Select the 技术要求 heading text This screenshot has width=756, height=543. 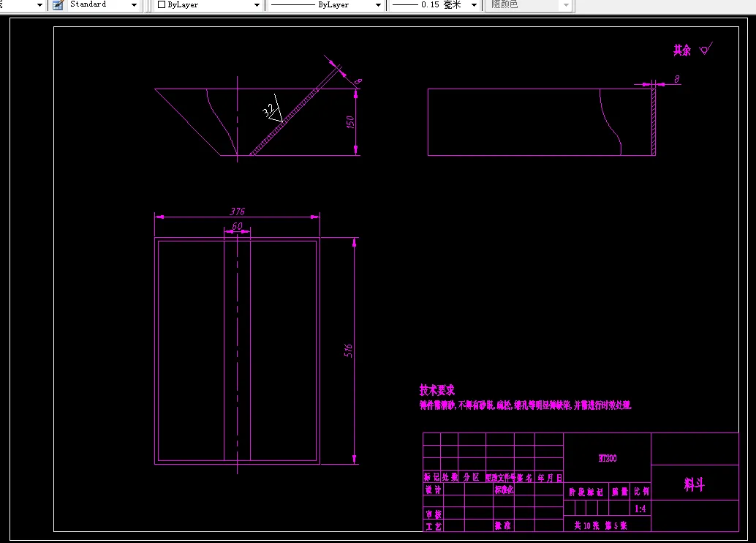click(436, 390)
